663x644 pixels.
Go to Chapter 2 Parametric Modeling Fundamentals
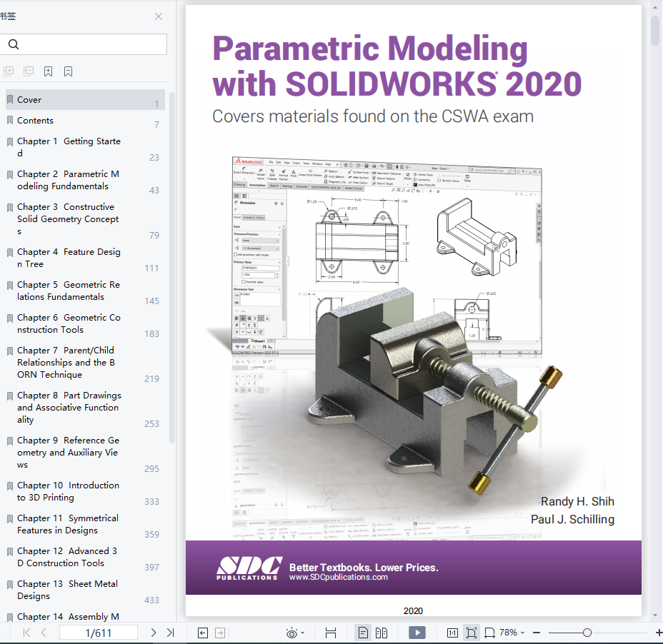pyautogui.click(x=84, y=180)
